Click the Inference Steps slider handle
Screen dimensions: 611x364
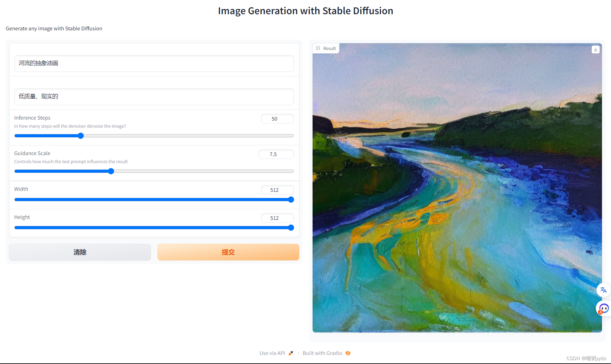coord(81,136)
